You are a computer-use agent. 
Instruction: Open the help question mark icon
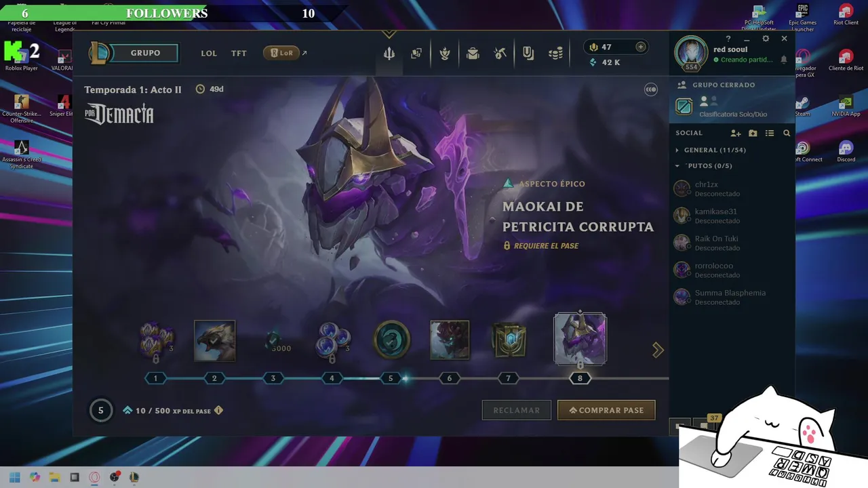(728, 39)
